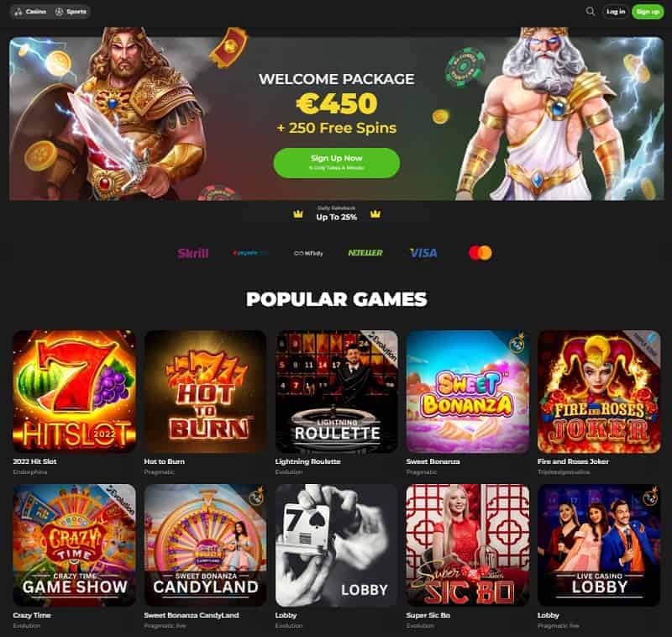Click the Skrill payment logo
Image resolution: width=672 pixels, height=637 pixels.
[x=193, y=253]
